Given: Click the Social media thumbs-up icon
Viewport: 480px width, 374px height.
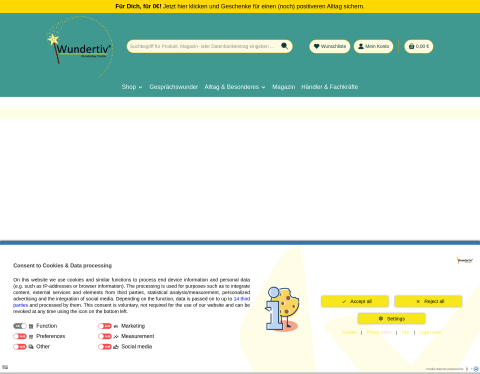Looking at the screenshot, I should coord(116,347).
